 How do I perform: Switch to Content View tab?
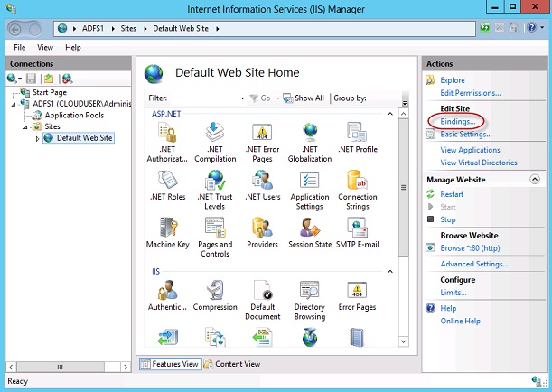(x=232, y=364)
